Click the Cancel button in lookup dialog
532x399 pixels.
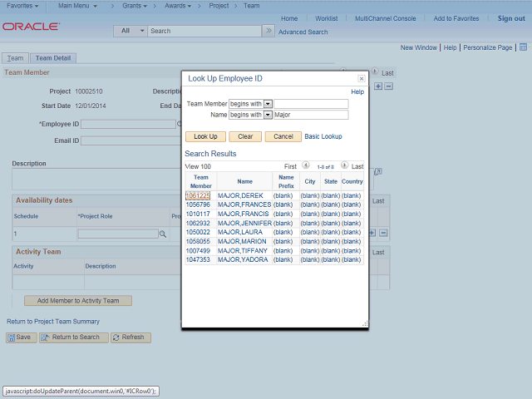coord(283,136)
